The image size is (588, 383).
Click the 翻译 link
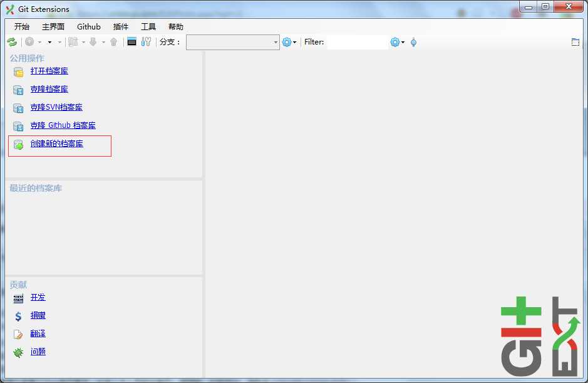tap(38, 333)
